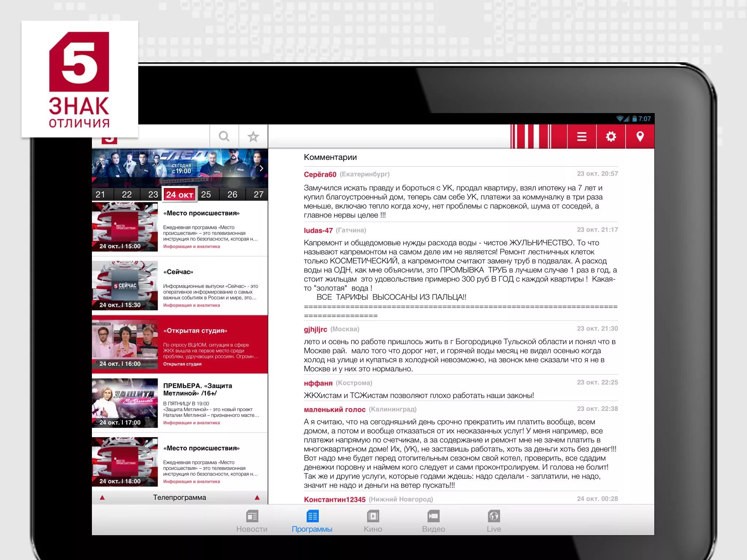
Task: Tap battery icon in status bar
Action: click(634, 118)
